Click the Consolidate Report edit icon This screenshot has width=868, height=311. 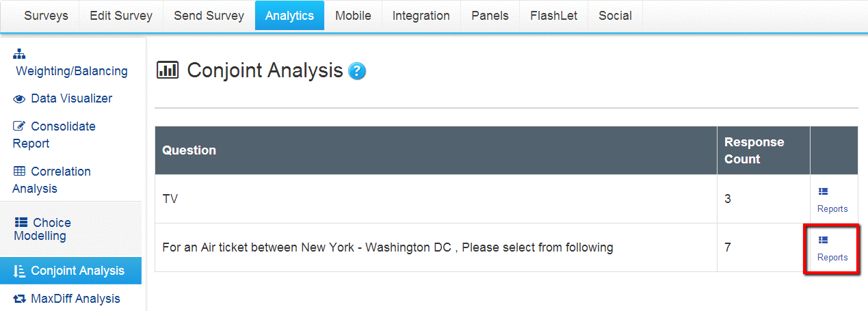[19, 126]
